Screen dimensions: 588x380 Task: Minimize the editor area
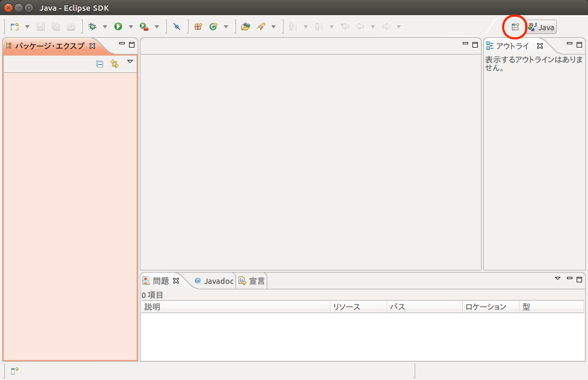click(x=465, y=44)
